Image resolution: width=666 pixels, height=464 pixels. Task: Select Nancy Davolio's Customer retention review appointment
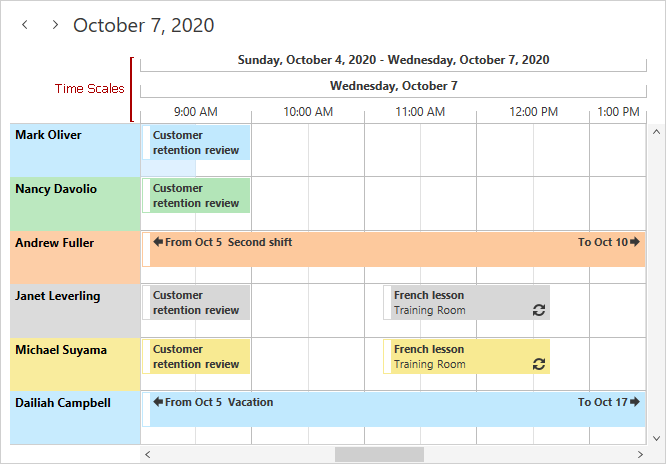[196, 195]
